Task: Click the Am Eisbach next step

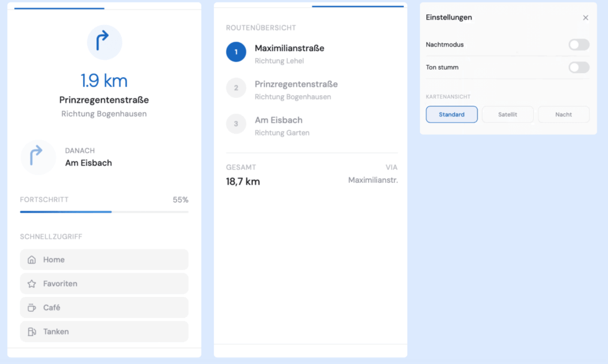Action: pyautogui.click(x=88, y=163)
